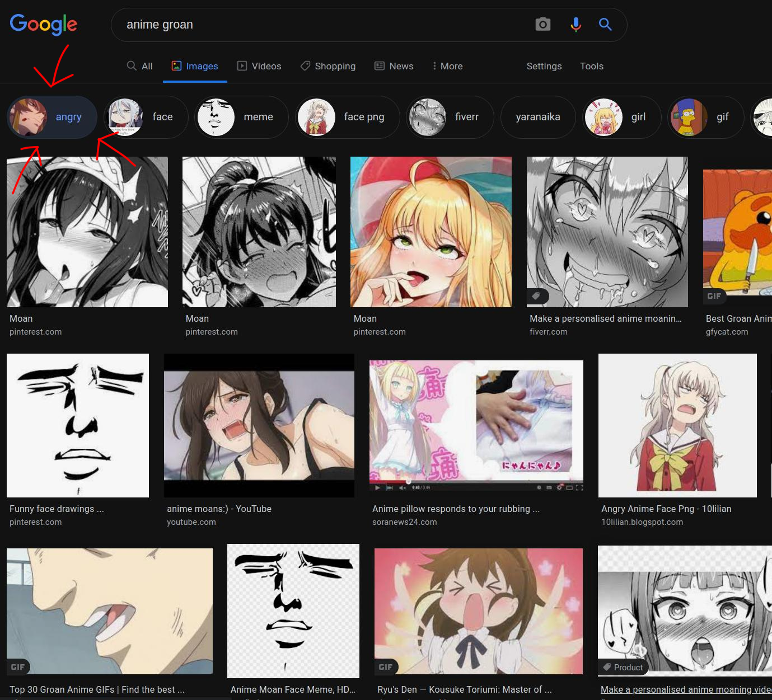Viewport: 772px width, 700px height.
Task: Click GIF badge on Ryu's Den image
Action: [386, 667]
